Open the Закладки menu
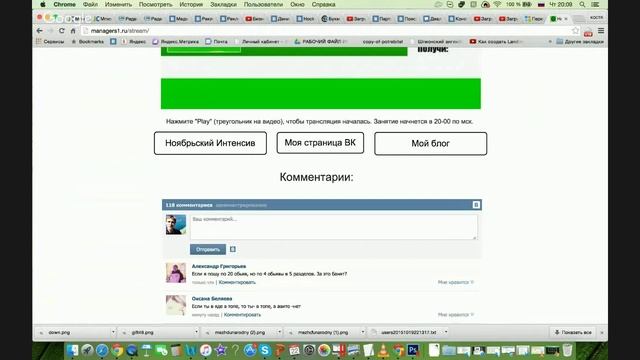 point(223,4)
